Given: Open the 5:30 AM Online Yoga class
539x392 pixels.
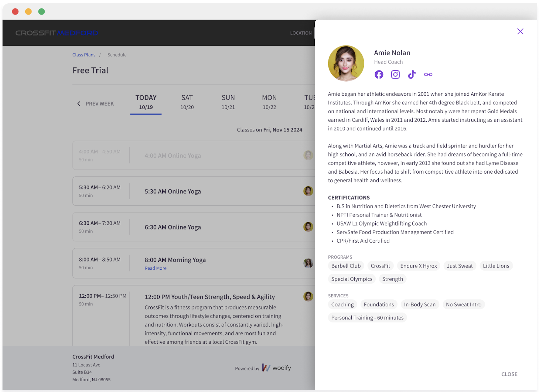Looking at the screenshot, I should coord(172,191).
